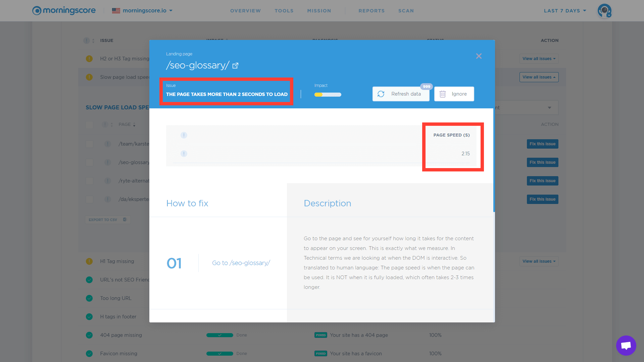Screen dimensions: 644x362
Task: Expand View all issues for H1 Tag missing
Action: coord(539,261)
